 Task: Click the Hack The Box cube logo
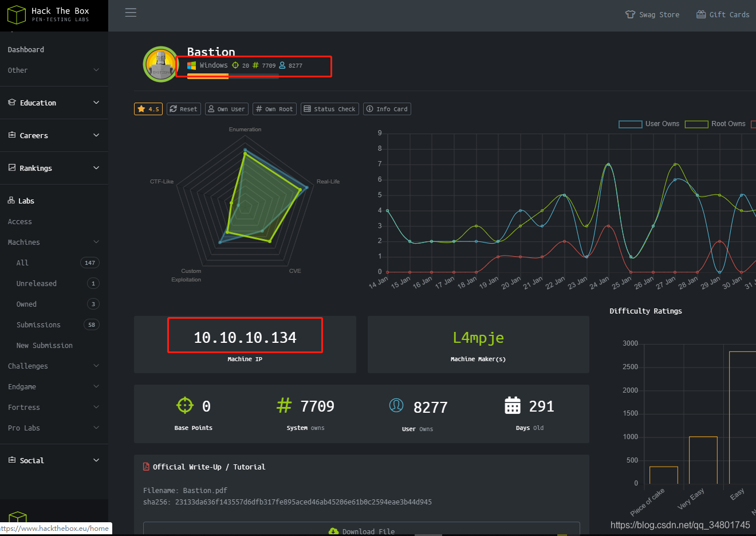pyautogui.click(x=17, y=15)
